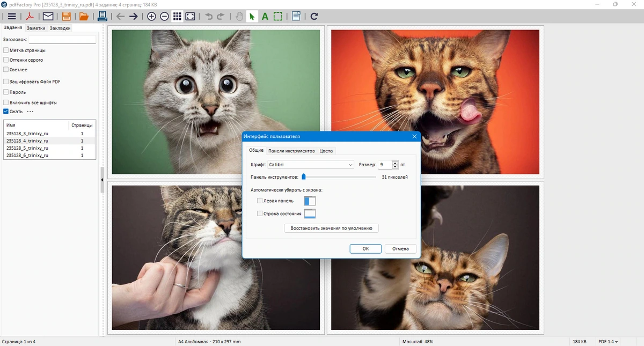Save the PDF with the floppy disk icon
644x346 pixels.
click(x=67, y=16)
